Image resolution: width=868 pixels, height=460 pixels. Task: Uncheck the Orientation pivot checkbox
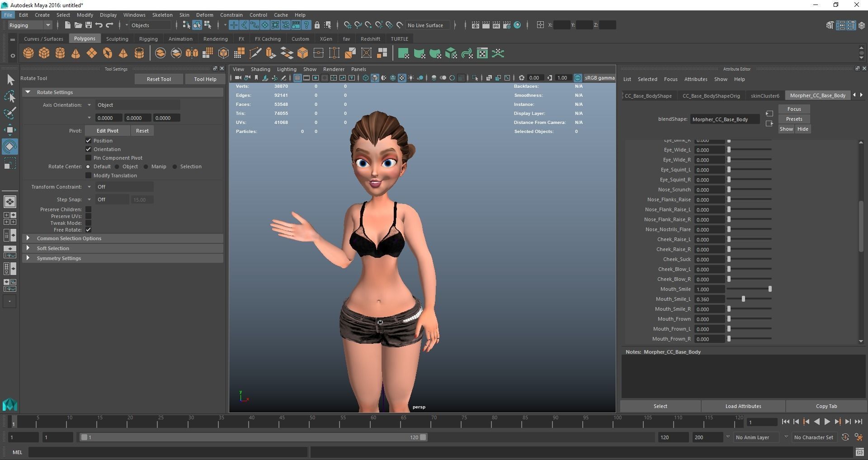89,149
